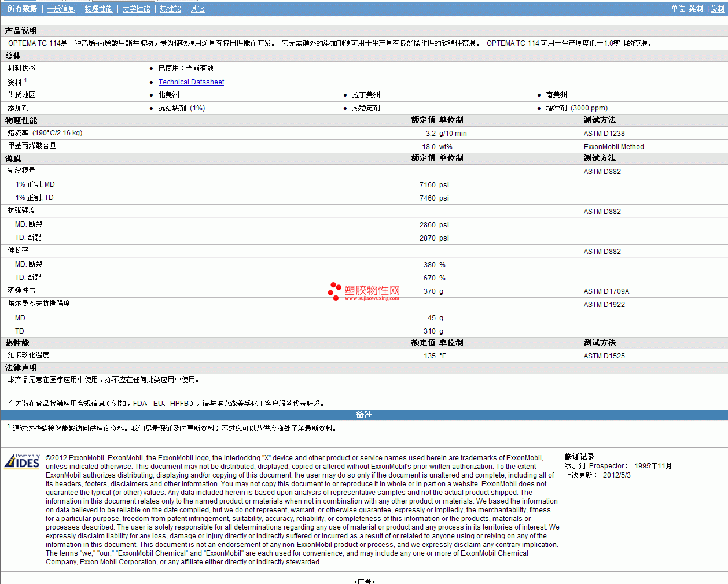Image resolution: width=728 pixels, height=584 pixels.
Task: Click the 甲基丙烯酸含量 row label
Action: pos(32,146)
